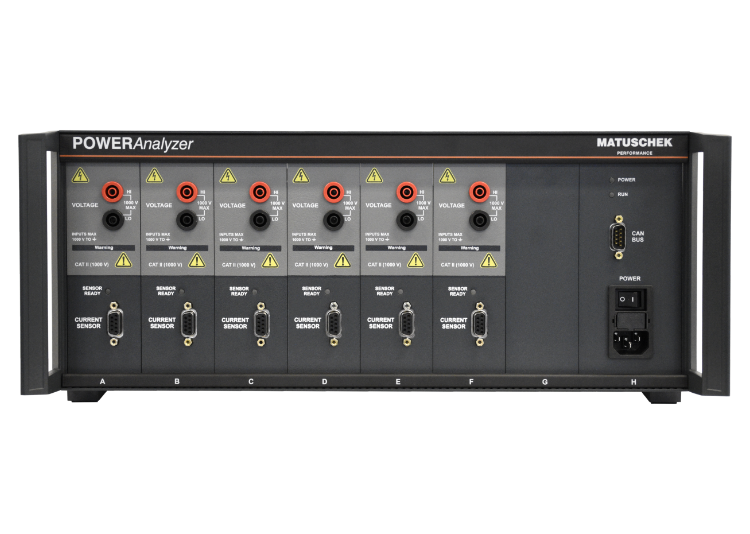Image resolution: width=750 pixels, height=534 pixels.
Task: Click the red HI voltage jack in slot D
Action: tap(333, 192)
